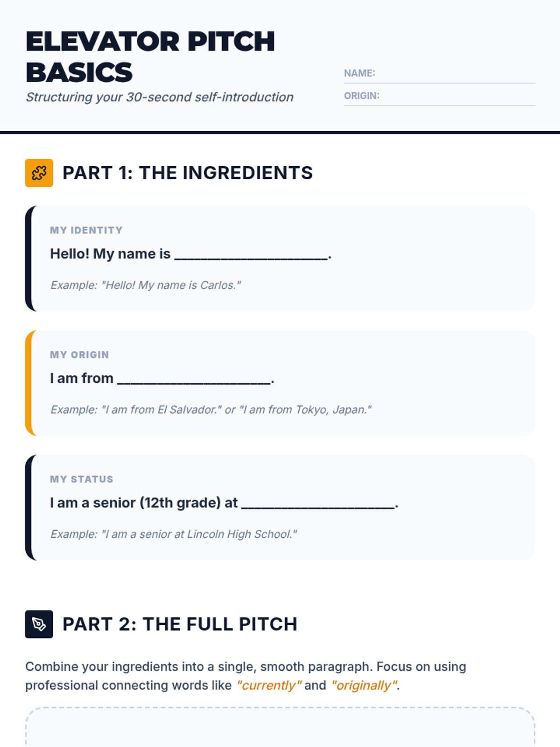Click the highlighted word "currently"

pyautogui.click(x=269, y=685)
